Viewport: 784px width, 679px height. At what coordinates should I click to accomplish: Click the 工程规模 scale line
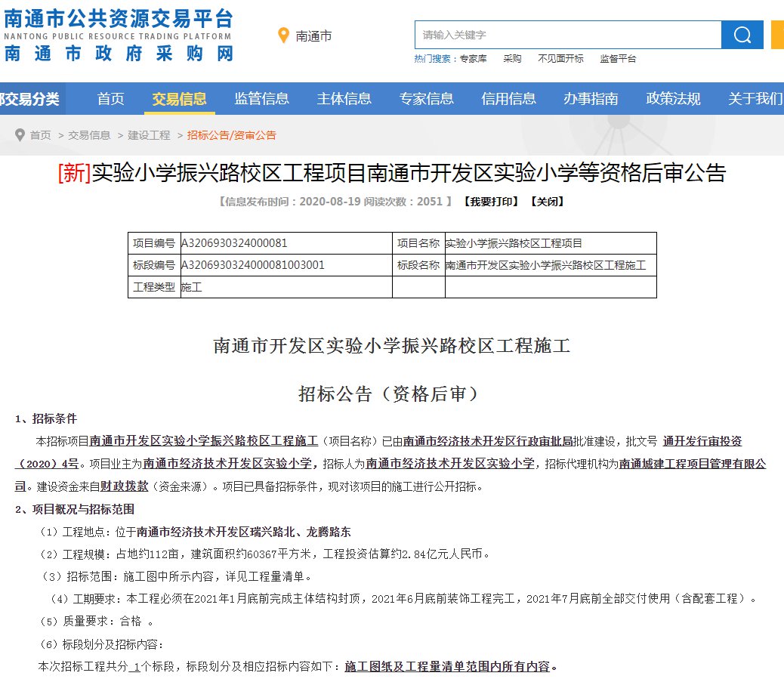(x=266, y=554)
